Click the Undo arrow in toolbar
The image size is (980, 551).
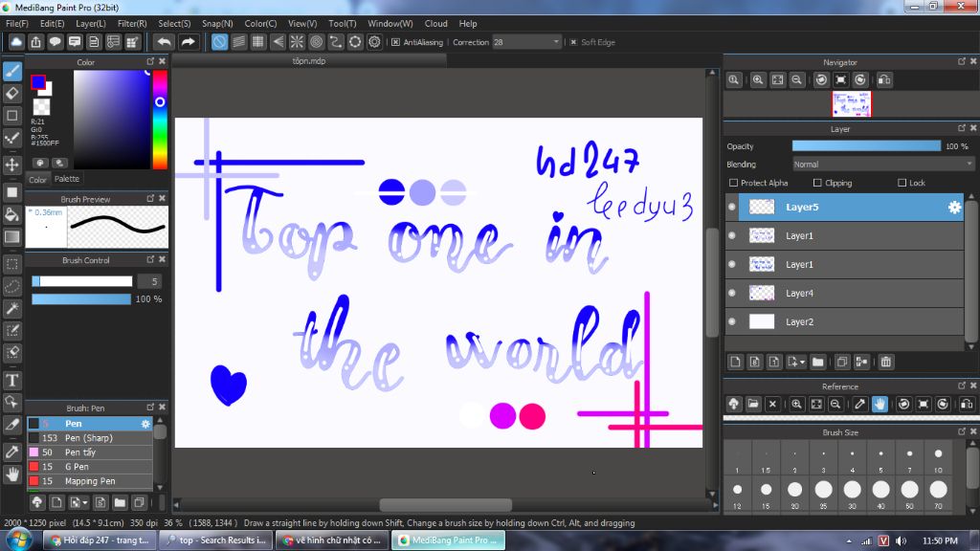(x=165, y=42)
